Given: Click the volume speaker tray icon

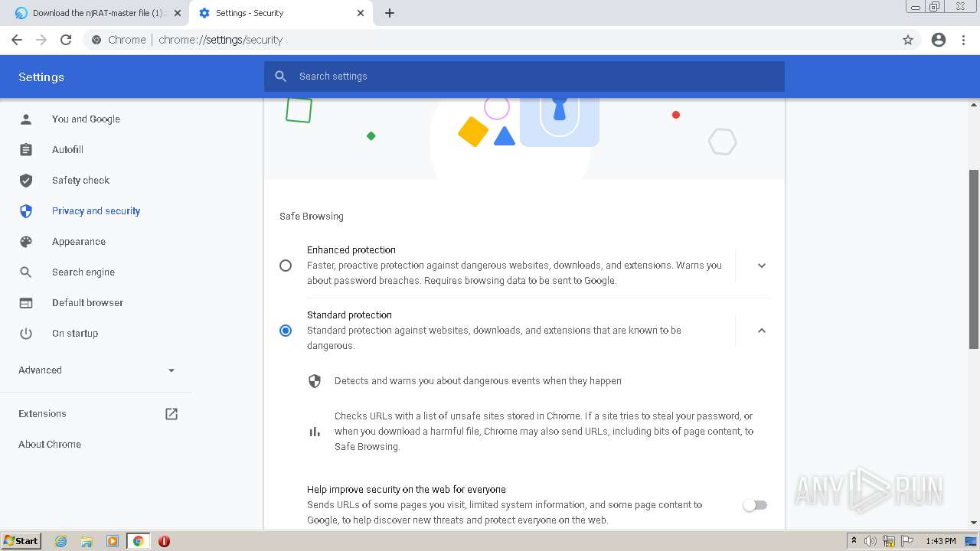Looking at the screenshot, I should (x=871, y=541).
